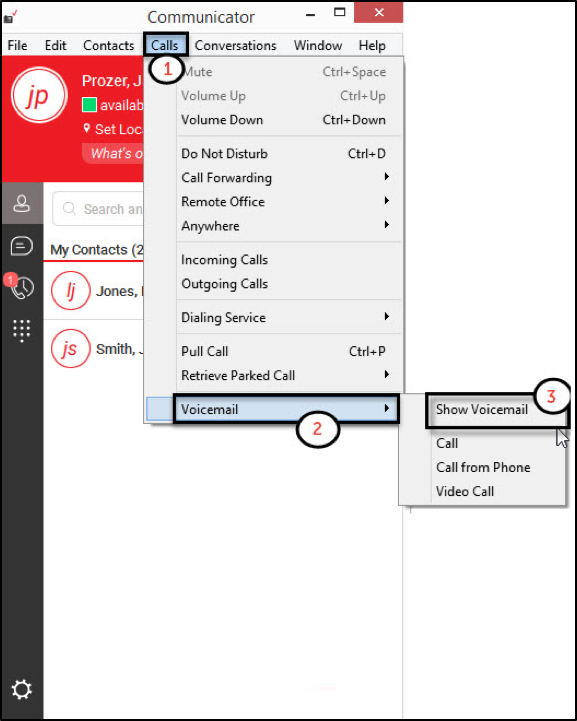Choose Video Call in the Voicemail submenu

465,491
